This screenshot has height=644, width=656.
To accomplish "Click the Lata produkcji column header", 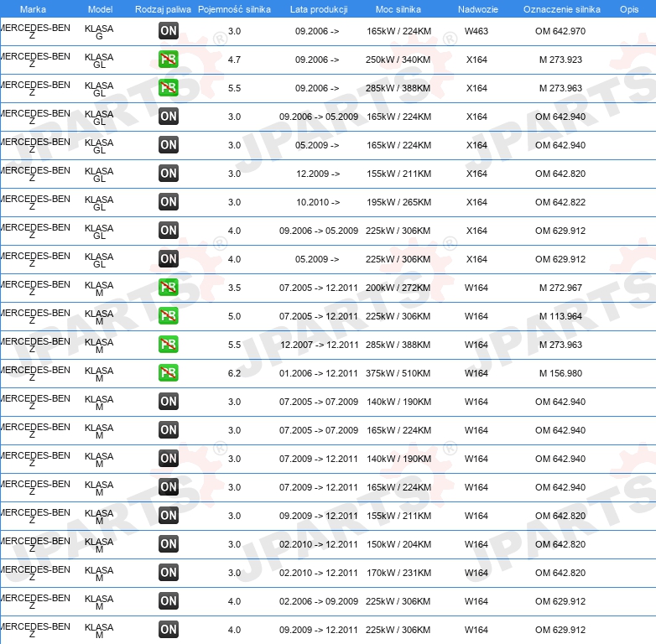I will [x=319, y=9].
